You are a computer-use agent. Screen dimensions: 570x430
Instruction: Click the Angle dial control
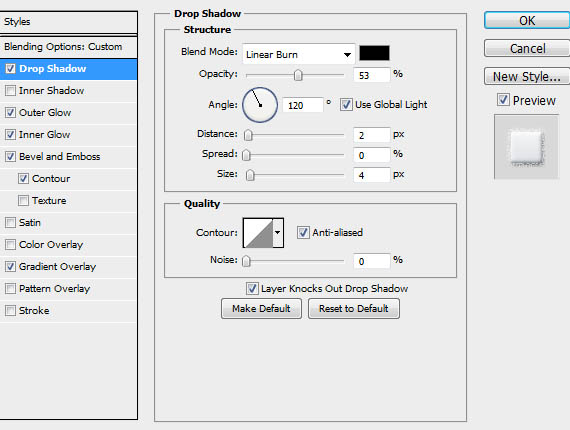click(260, 105)
